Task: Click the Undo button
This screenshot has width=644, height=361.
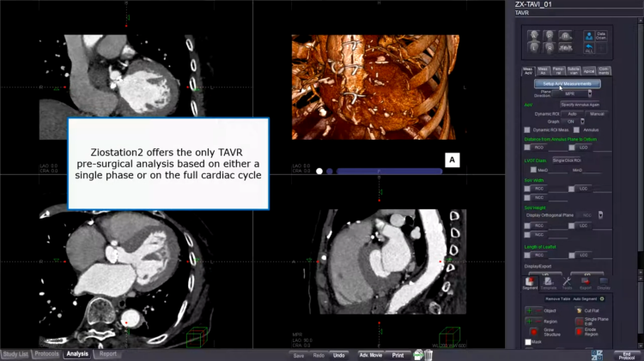Action: 339,355
